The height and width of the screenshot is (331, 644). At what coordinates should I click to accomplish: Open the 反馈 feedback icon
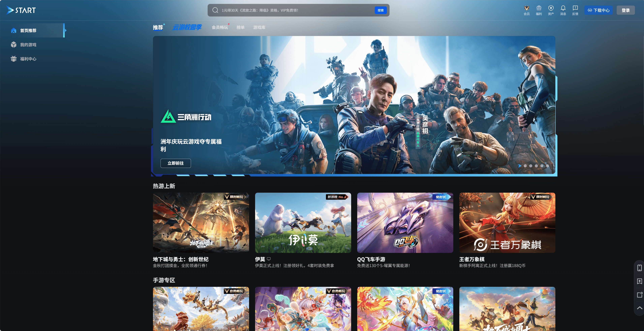(x=575, y=10)
